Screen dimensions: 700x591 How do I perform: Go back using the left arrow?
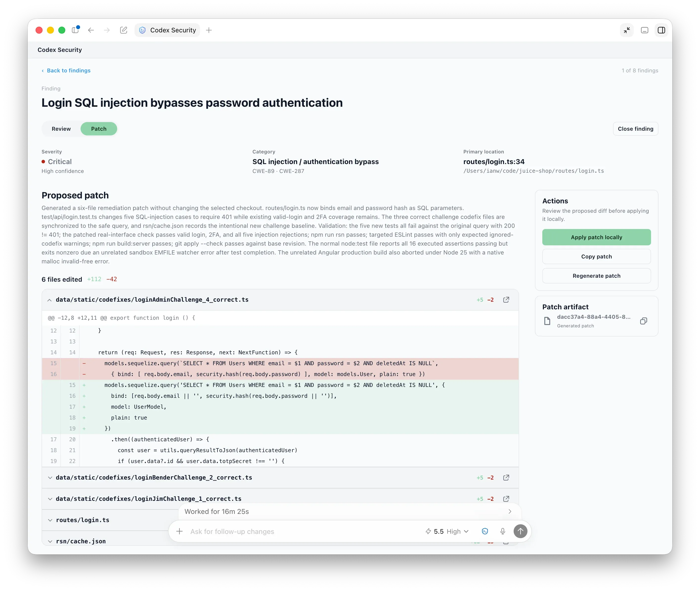91,30
